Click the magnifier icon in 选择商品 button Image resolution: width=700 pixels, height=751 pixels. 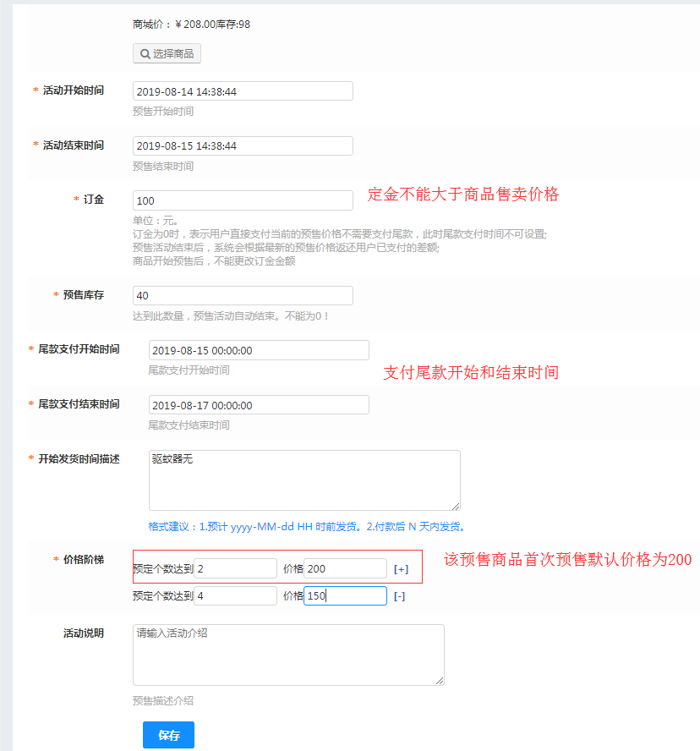coord(145,54)
